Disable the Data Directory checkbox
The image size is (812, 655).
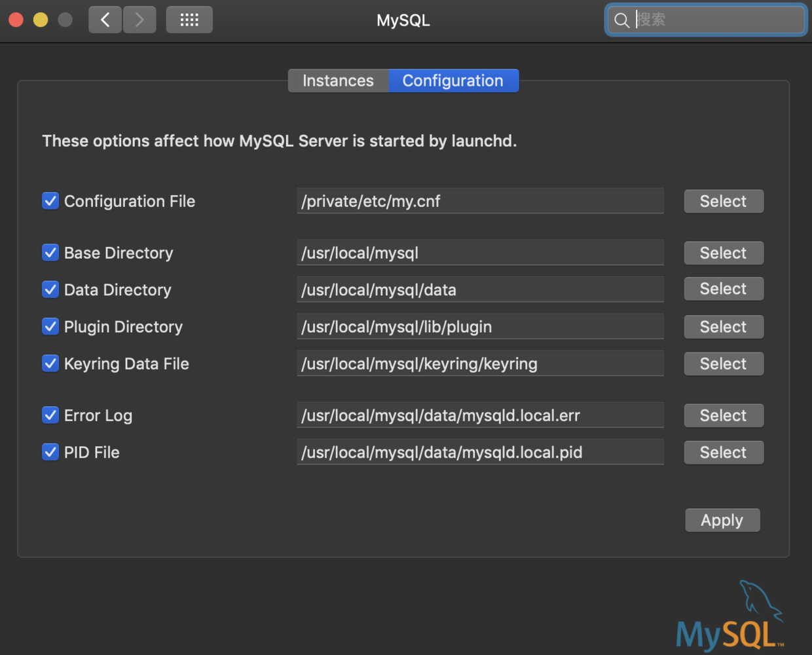click(x=50, y=290)
